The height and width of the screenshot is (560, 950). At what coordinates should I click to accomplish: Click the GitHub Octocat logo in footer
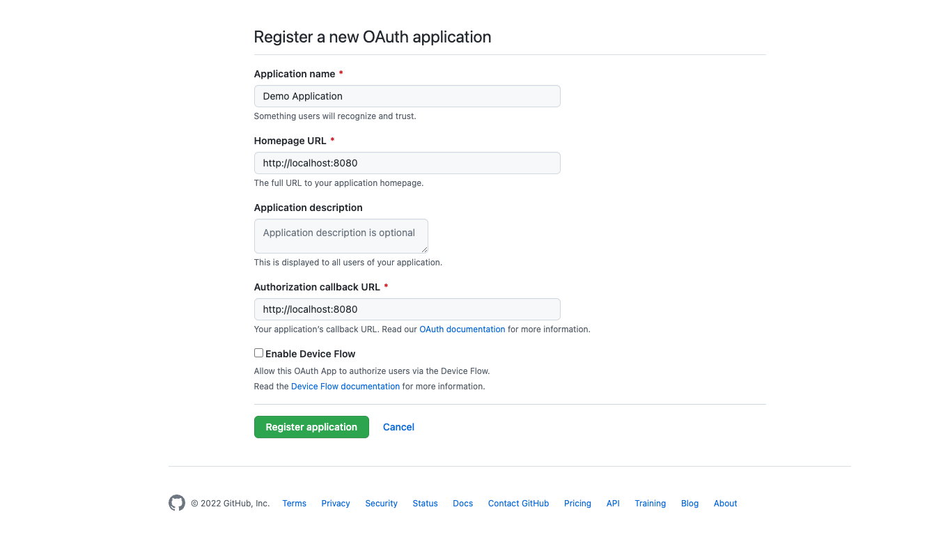(x=177, y=503)
